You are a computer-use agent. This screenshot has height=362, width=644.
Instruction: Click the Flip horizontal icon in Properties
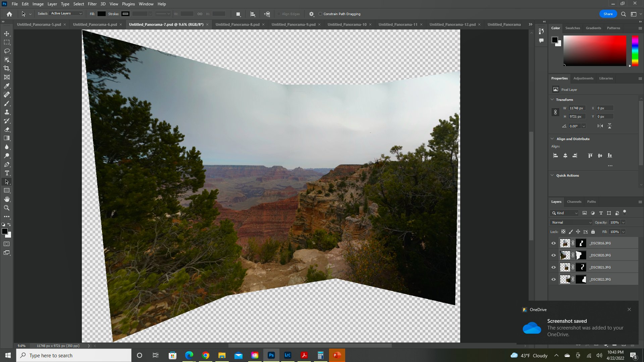(600, 126)
